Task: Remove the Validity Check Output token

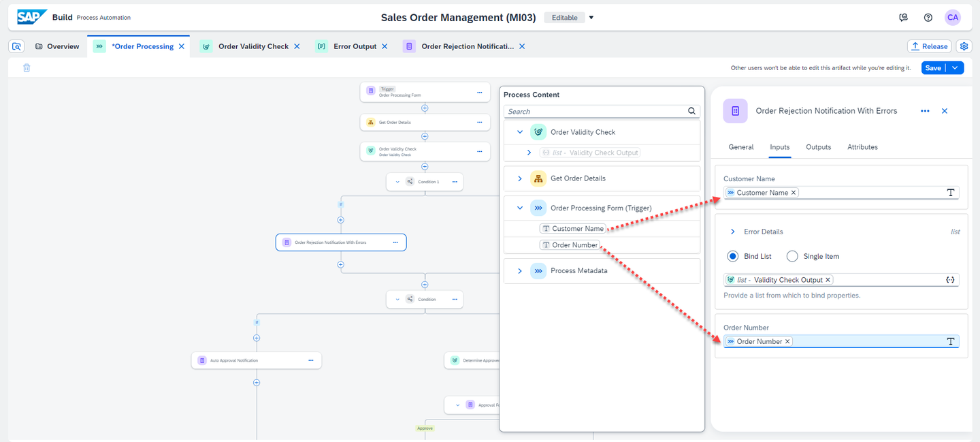Action: point(828,280)
